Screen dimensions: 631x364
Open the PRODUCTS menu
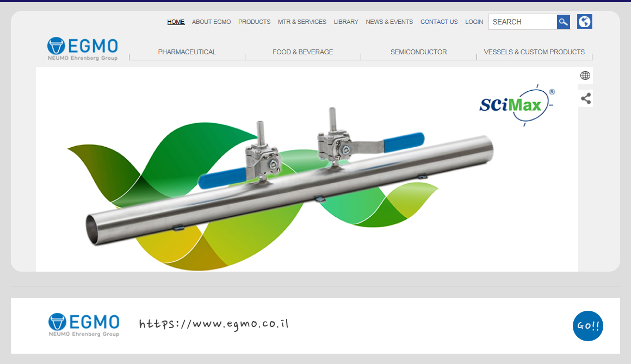pos(255,22)
